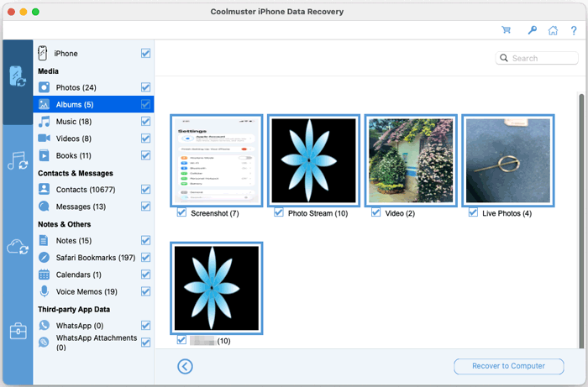Click the Calendars grid icon
588x387 pixels.
click(x=44, y=275)
